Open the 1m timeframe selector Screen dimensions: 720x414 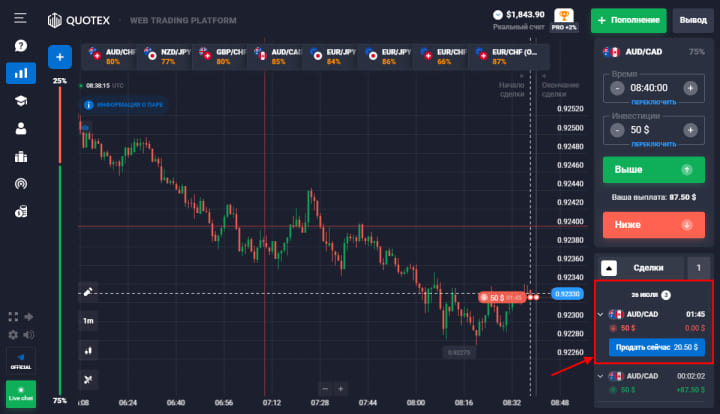click(x=88, y=321)
